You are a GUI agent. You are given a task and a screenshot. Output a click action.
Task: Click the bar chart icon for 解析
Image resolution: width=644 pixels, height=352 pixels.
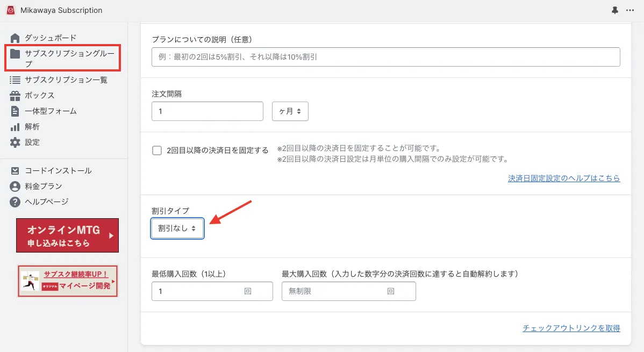15,127
